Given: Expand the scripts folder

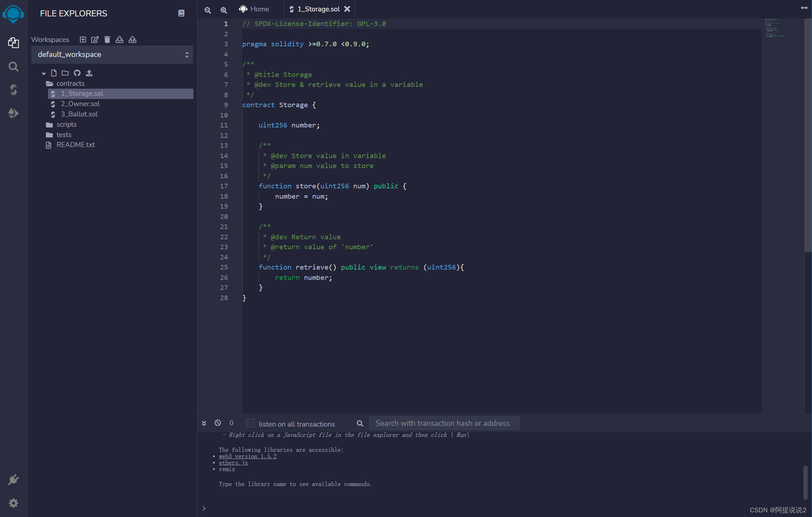Looking at the screenshot, I should point(66,125).
